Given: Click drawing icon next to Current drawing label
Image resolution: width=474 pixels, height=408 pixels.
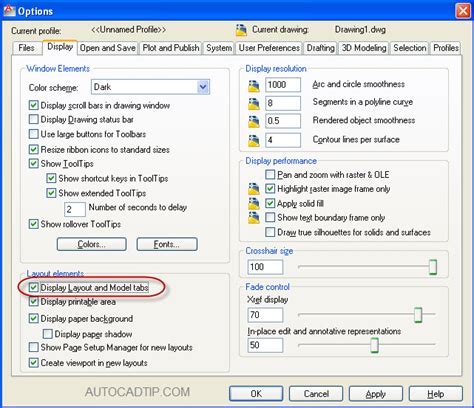Looking at the screenshot, I should (x=241, y=30).
